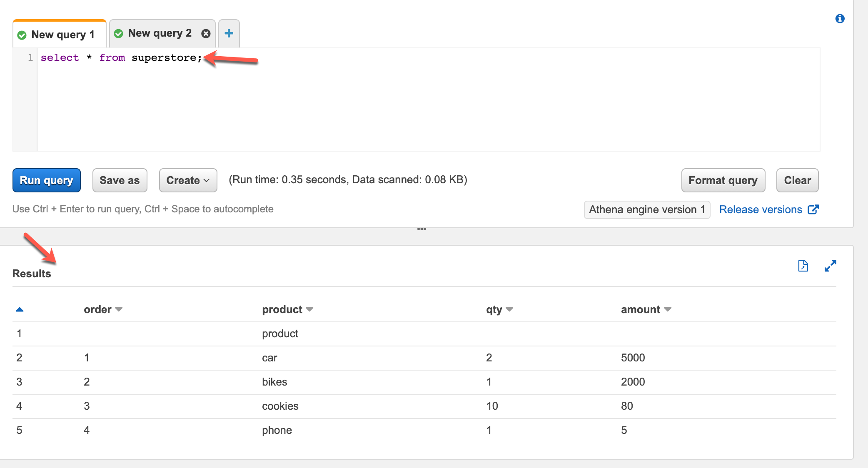Click the info icon at top right
Viewport: 868px width, 468px height.
pos(840,19)
